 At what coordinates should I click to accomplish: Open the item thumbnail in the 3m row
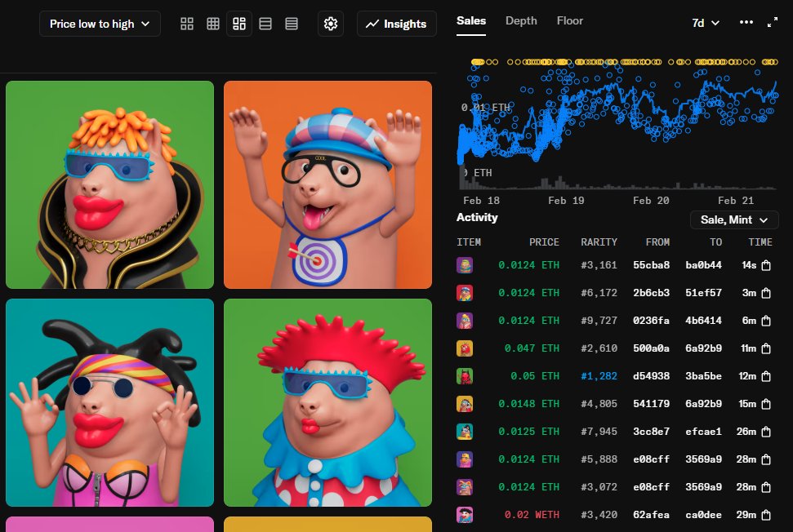tap(465, 293)
